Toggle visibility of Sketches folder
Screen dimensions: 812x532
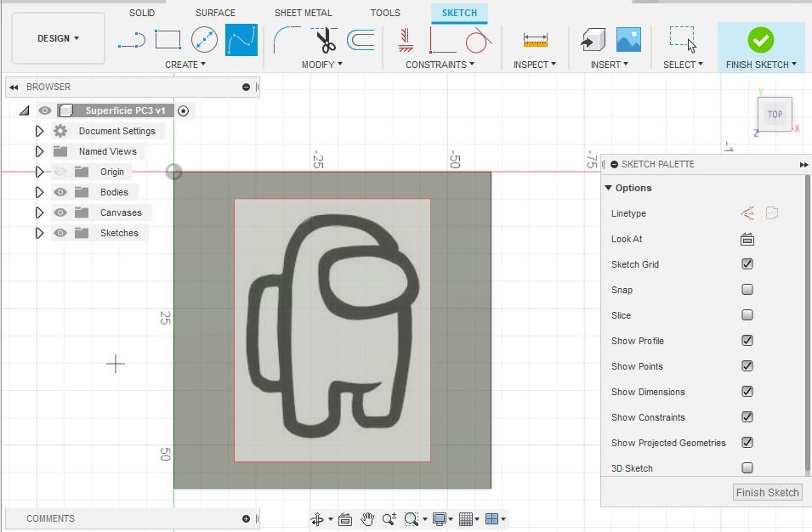coord(60,233)
